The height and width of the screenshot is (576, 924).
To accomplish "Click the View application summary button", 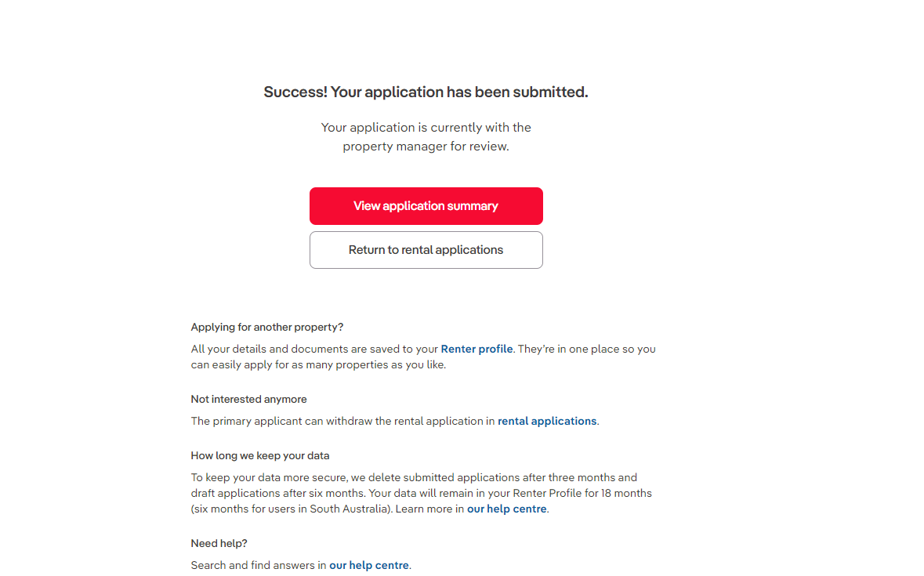I will (426, 206).
